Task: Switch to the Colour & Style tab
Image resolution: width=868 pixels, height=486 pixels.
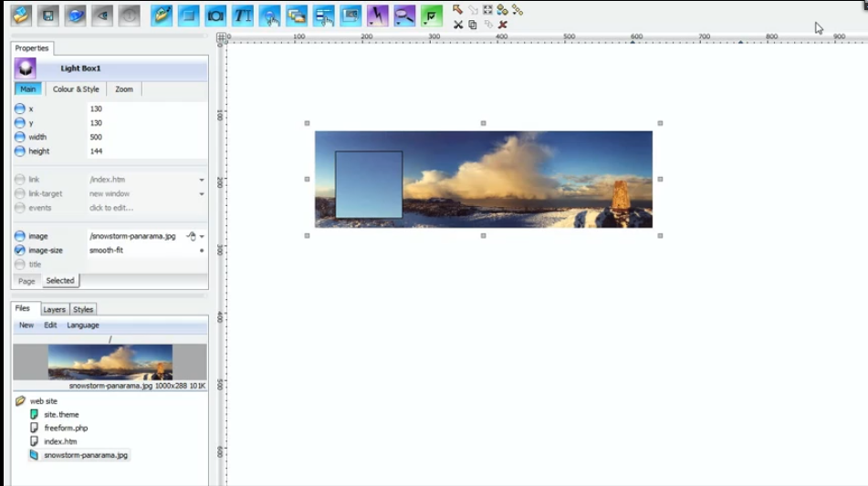Action: click(76, 89)
